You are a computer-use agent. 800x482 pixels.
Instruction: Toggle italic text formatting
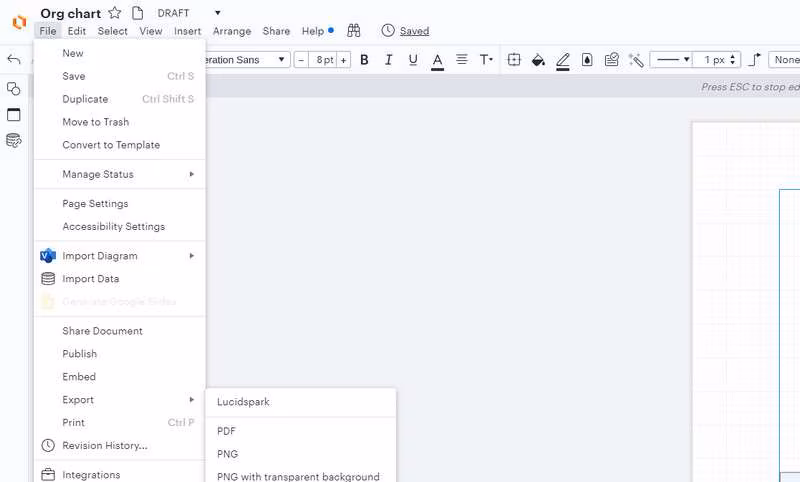click(388, 60)
